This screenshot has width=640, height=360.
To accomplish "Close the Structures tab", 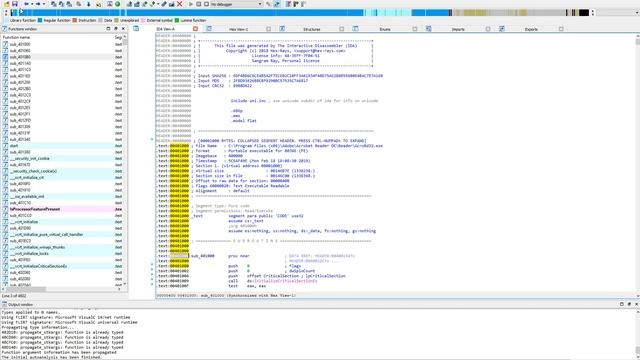I will click(342, 29).
